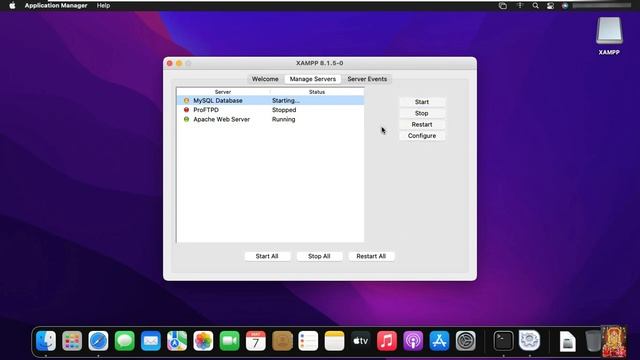Screen dimensions: 640x360
Task: Select the ProFTPD row
Action: [x=270, y=110]
